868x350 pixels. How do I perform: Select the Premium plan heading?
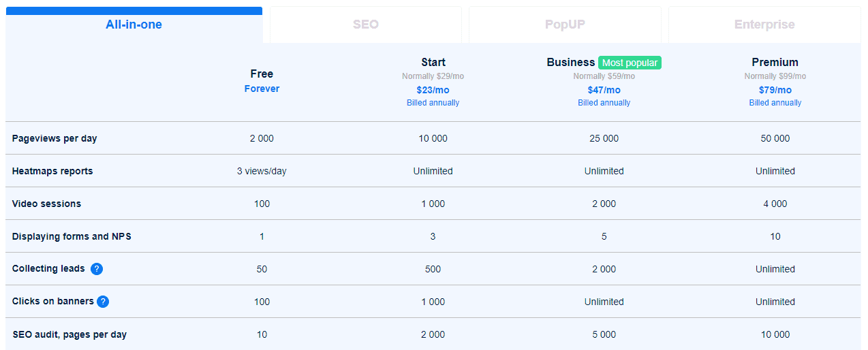(775, 62)
